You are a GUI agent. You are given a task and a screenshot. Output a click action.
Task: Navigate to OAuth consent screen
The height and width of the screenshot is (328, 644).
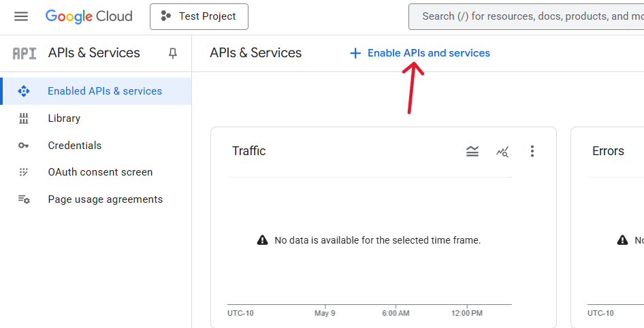pyautogui.click(x=100, y=172)
